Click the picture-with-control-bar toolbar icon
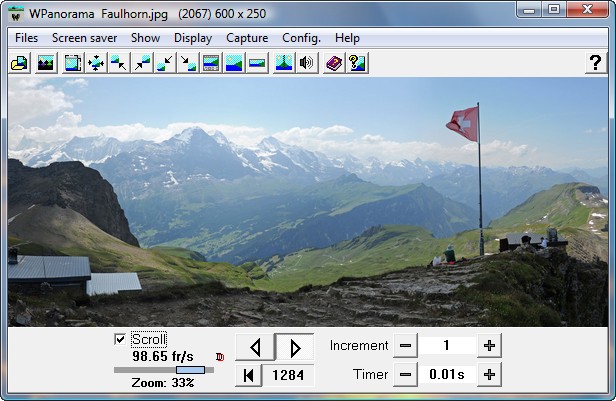The image size is (616, 401). point(211,63)
